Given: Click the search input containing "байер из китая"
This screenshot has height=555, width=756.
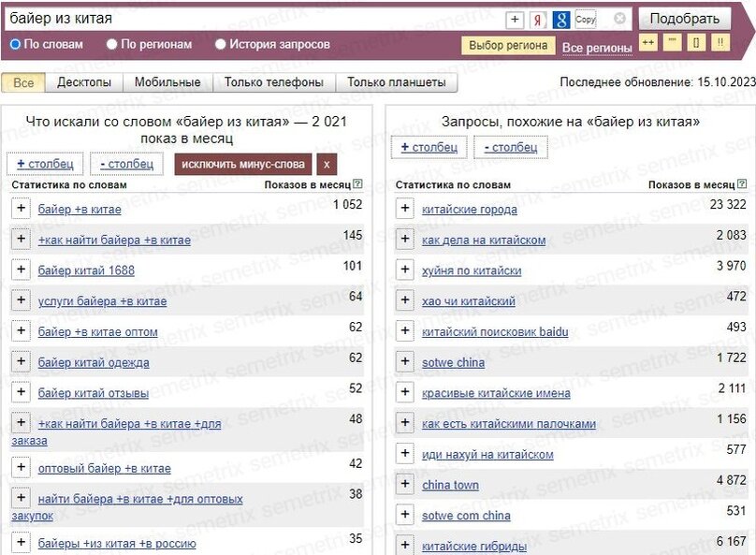Looking at the screenshot, I should (253, 18).
